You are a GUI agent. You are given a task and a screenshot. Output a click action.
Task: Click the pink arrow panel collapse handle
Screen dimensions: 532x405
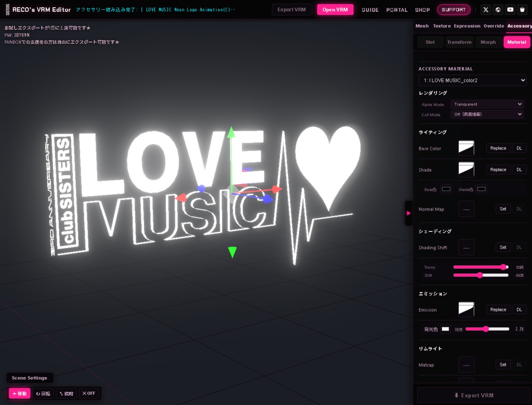408,213
